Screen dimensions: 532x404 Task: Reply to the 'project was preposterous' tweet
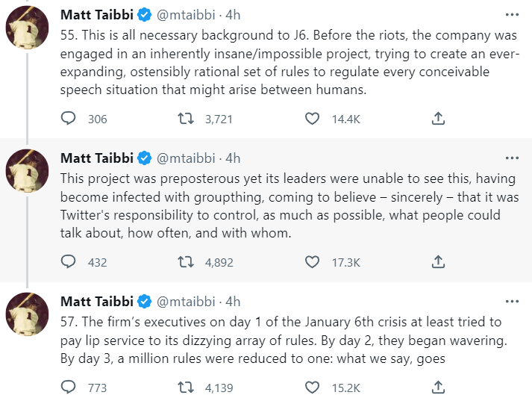[68, 262]
